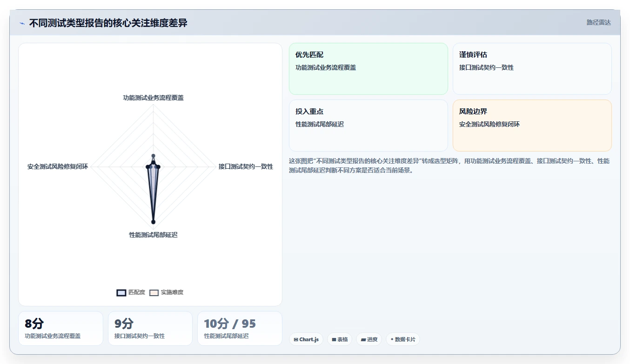Open the 谨慎评估 card
The height and width of the screenshot is (364, 630).
point(532,69)
